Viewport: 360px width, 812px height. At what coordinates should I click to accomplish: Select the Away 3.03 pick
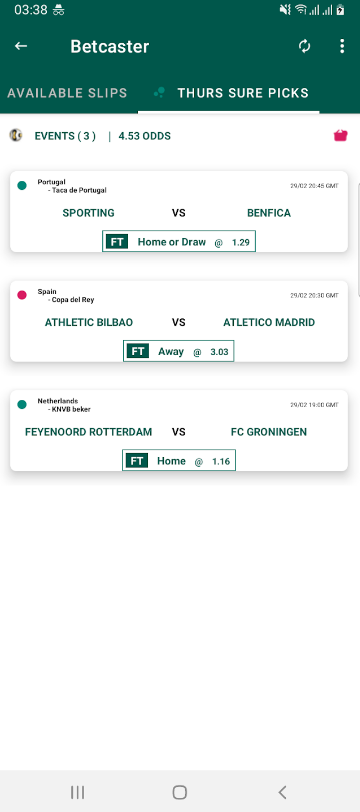coord(179,351)
